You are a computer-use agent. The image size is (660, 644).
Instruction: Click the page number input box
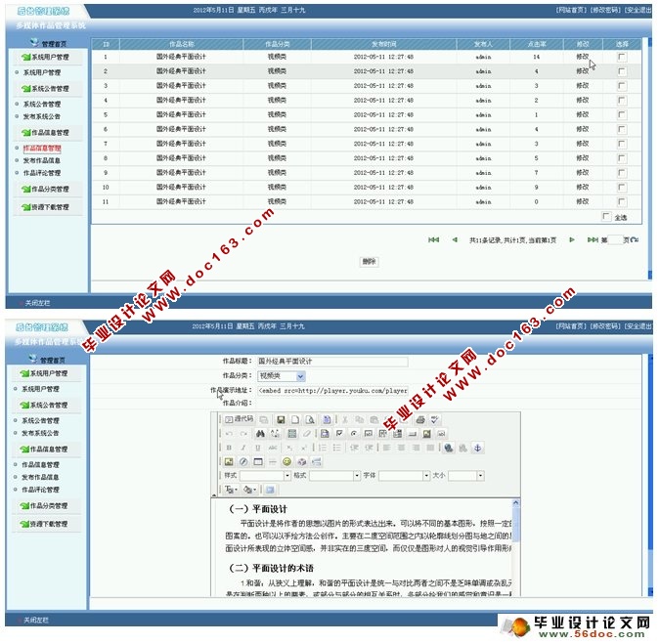coord(615,239)
